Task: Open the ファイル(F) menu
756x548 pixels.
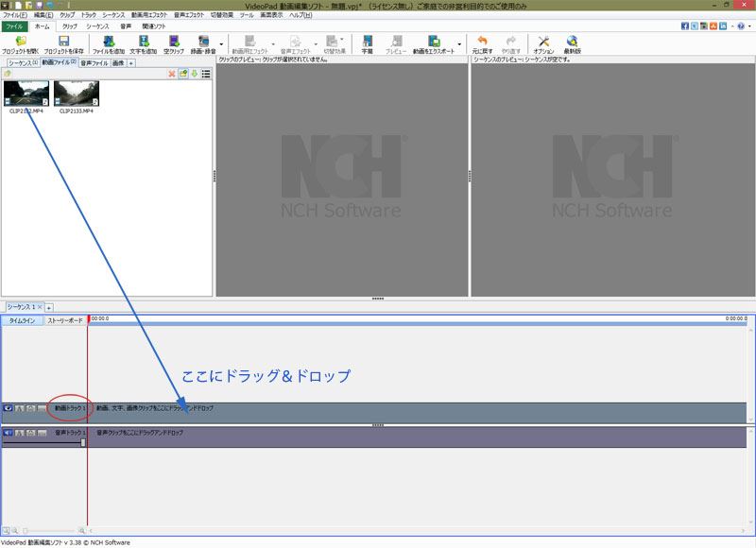Action: point(15,15)
